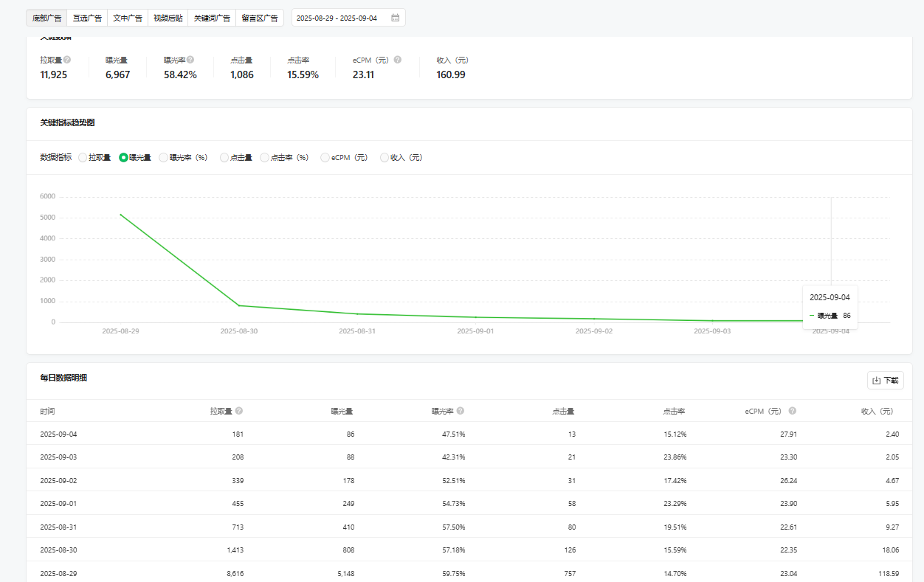The height and width of the screenshot is (582, 924).
Task: Switch to the 底部广告 tab
Action: point(46,18)
